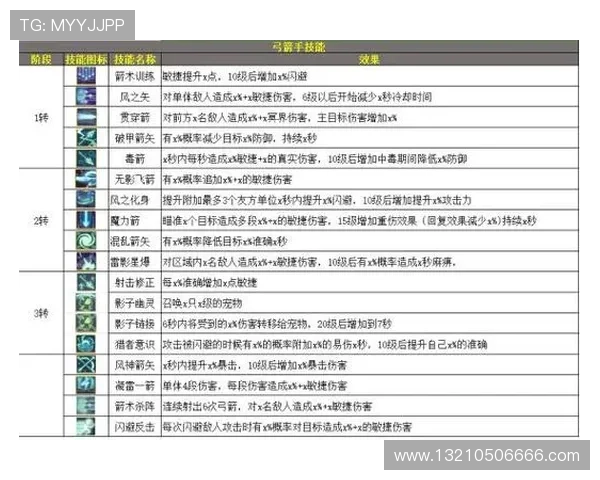
Task: Select the skill name 影子幽灵
Action: pyautogui.click(x=135, y=304)
